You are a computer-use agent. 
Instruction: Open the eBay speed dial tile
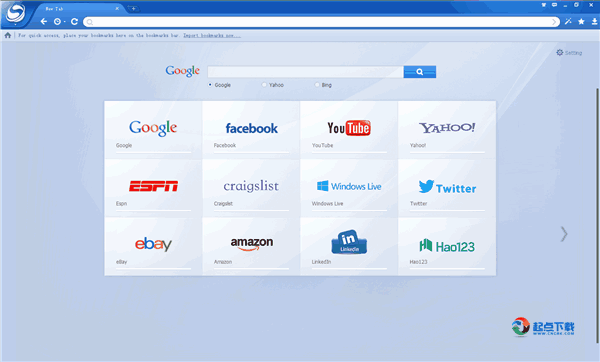[153, 246]
